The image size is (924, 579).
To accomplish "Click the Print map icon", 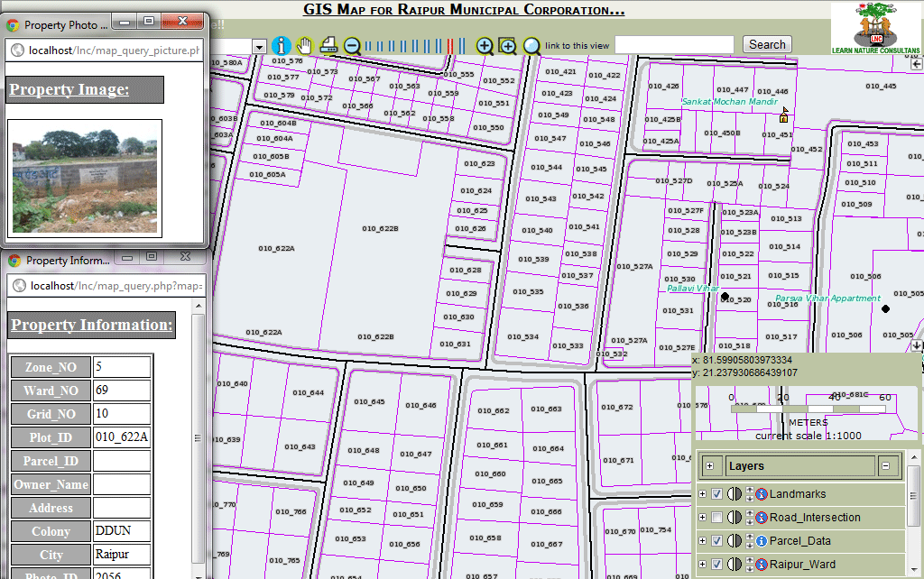I will pos(328,44).
